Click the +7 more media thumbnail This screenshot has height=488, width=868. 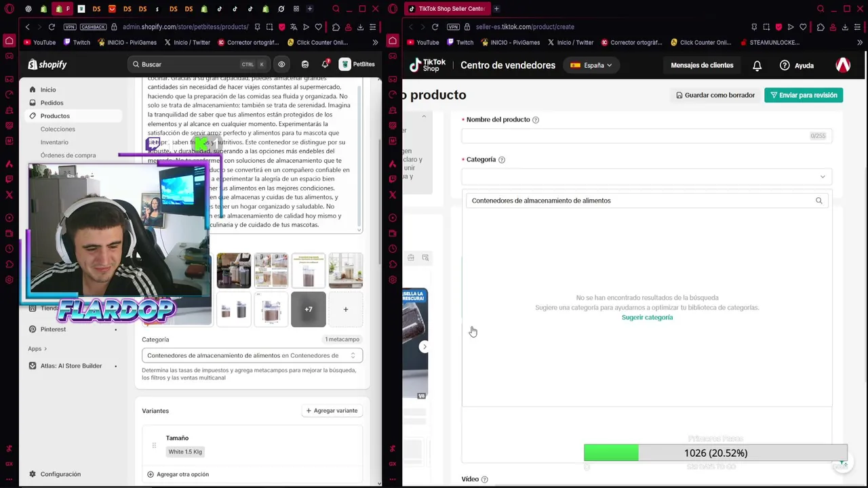309,310
